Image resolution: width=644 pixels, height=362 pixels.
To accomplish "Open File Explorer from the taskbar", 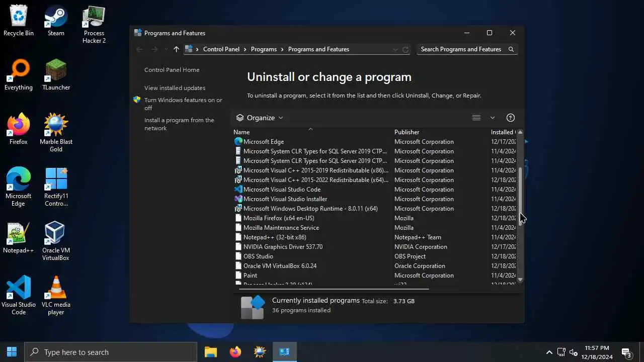I will pos(211,352).
